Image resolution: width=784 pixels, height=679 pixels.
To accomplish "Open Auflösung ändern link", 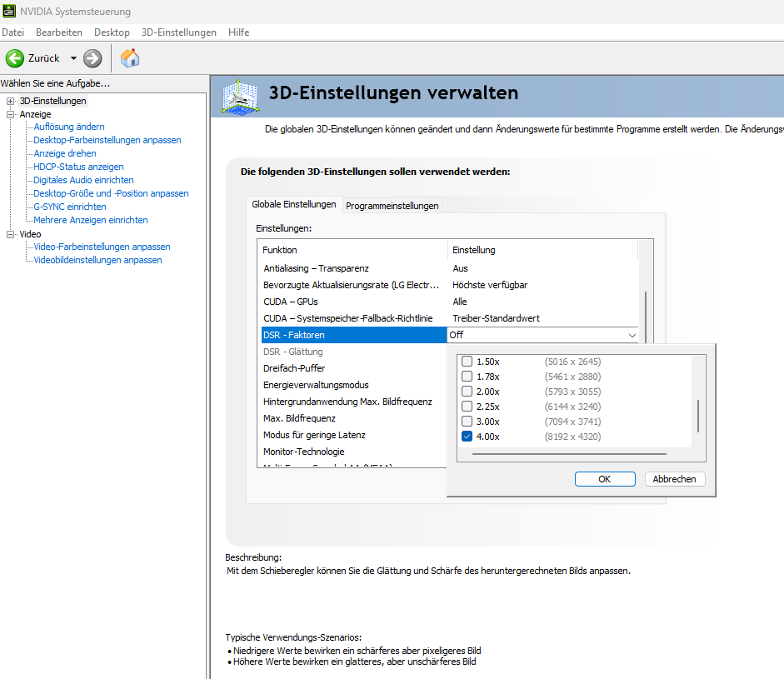I will tap(69, 127).
